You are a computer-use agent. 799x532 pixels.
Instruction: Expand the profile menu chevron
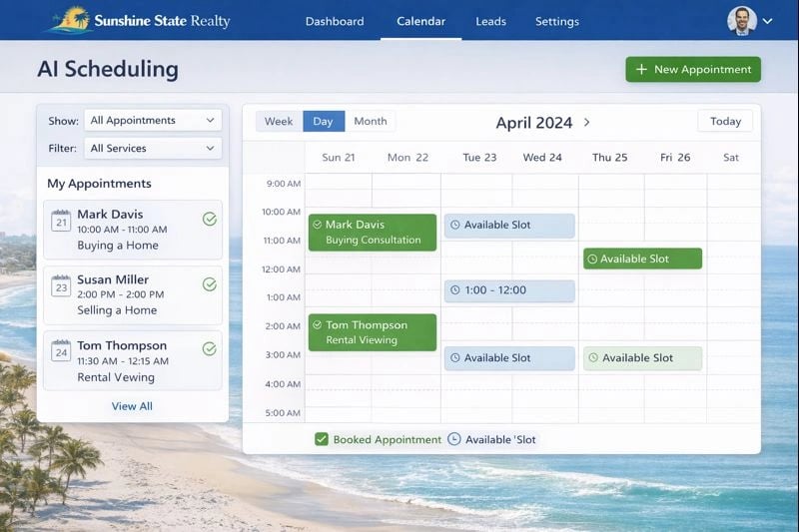(x=767, y=21)
